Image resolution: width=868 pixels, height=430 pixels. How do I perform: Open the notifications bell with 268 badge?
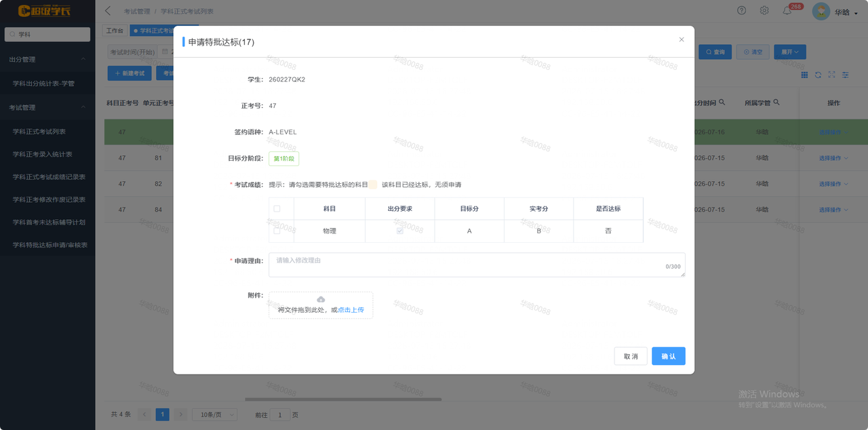tap(787, 11)
